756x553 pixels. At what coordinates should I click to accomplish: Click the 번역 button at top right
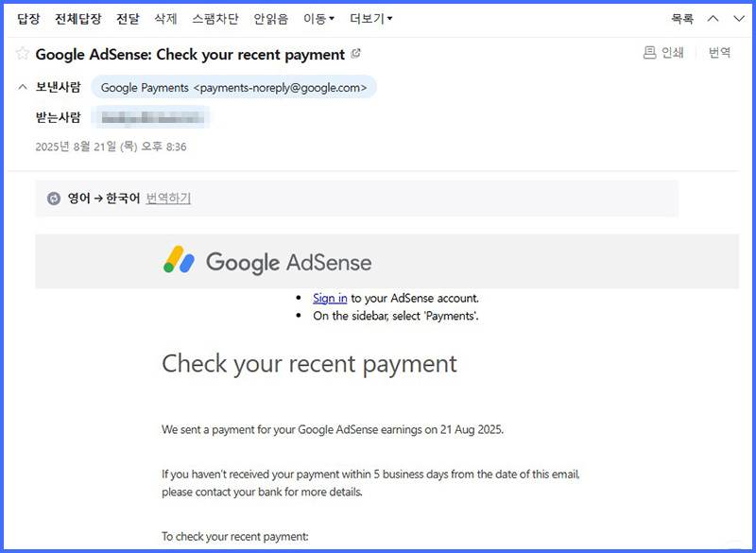click(719, 52)
